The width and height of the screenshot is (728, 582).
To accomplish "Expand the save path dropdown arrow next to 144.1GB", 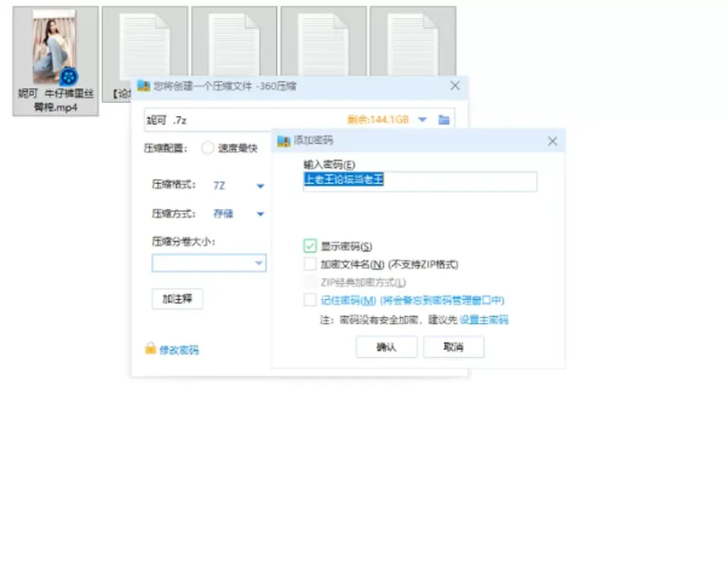I will click(422, 120).
